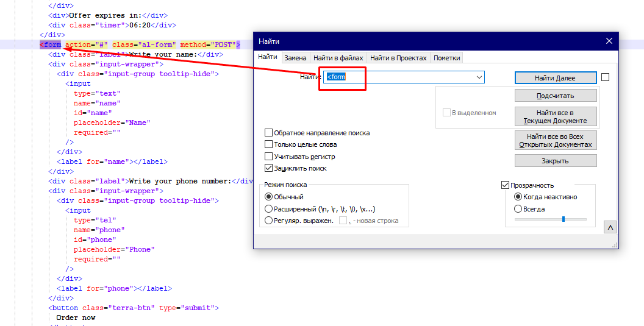Choose the Всегда transparency radio option
The height and width of the screenshot is (326, 644).
pos(518,209)
